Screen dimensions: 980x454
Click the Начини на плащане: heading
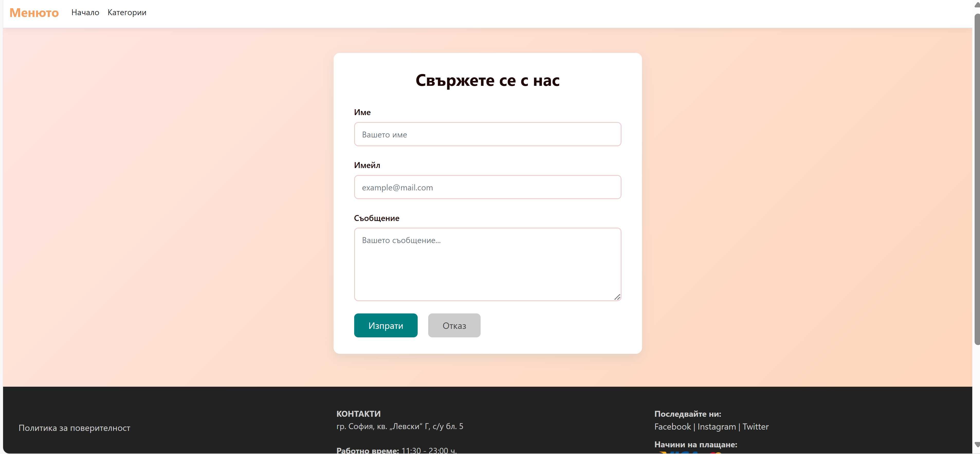coord(695,444)
